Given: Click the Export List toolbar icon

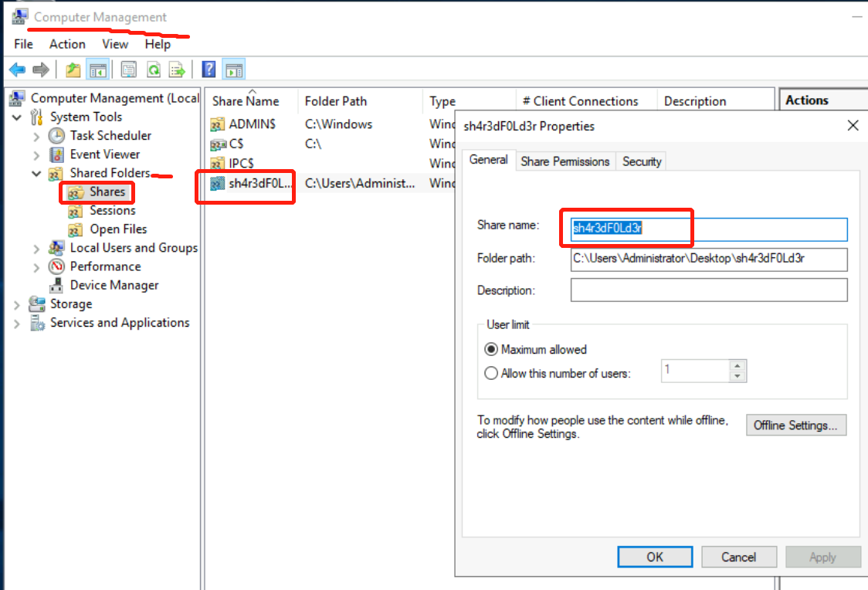Looking at the screenshot, I should pyautogui.click(x=178, y=70).
